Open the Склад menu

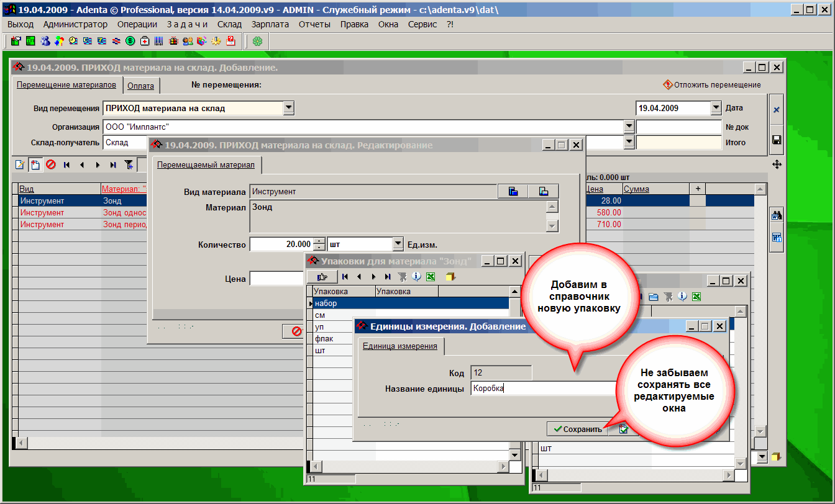pos(229,24)
